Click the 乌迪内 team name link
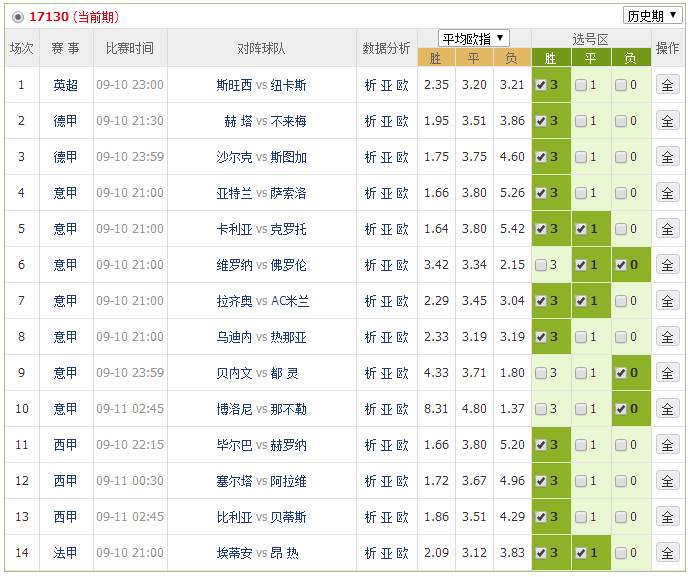Viewport: 688px width, 577px height. pyautogui.click(x=234, y=337)
